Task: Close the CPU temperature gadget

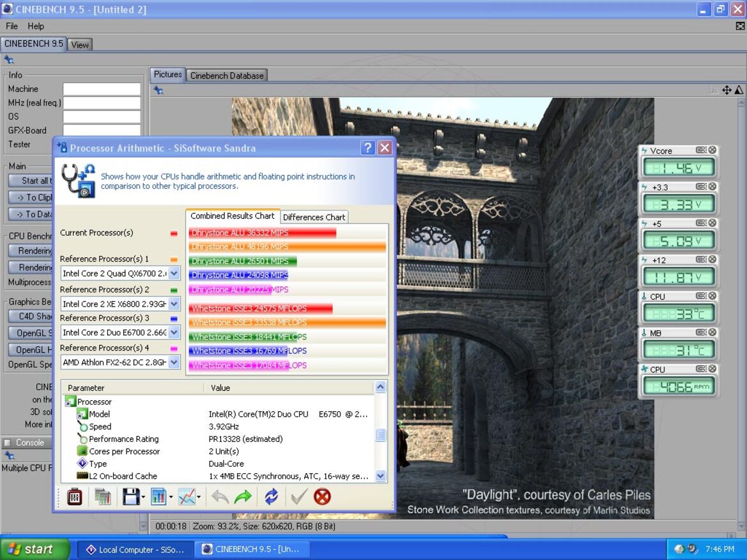Action: point(712,296)
